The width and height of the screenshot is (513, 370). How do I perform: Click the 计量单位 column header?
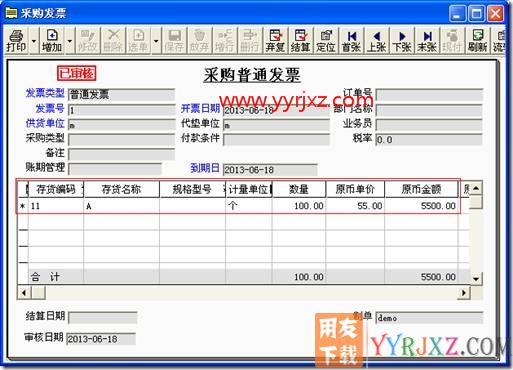[249, 189]
